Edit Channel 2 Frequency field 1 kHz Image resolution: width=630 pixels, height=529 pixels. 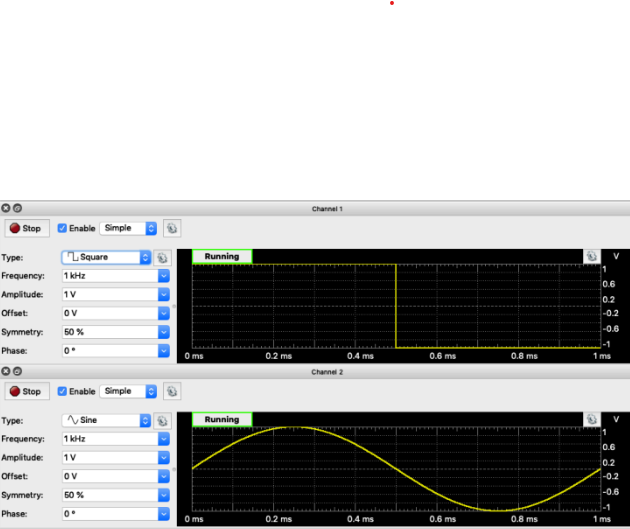[x=110, y=439]
